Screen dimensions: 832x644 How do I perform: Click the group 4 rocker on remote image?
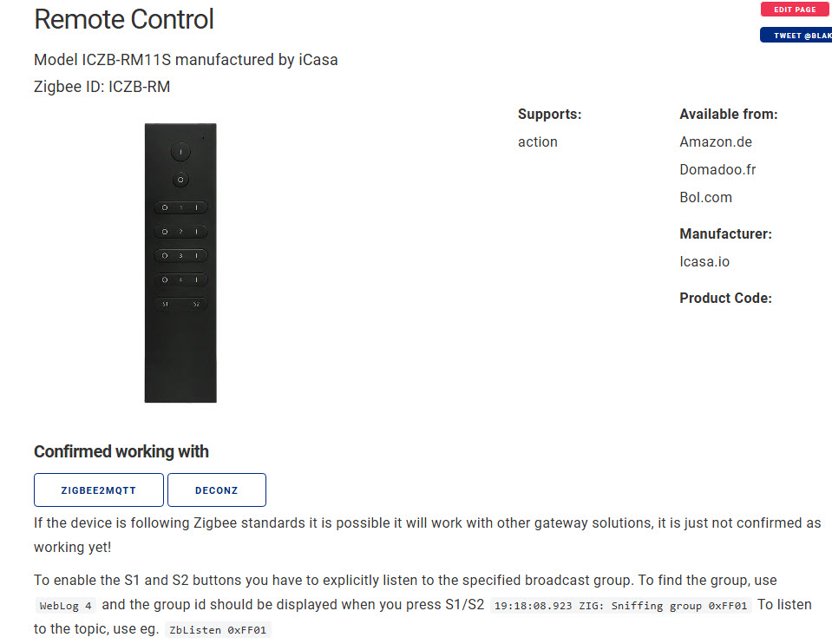click(x=180, y=279)
